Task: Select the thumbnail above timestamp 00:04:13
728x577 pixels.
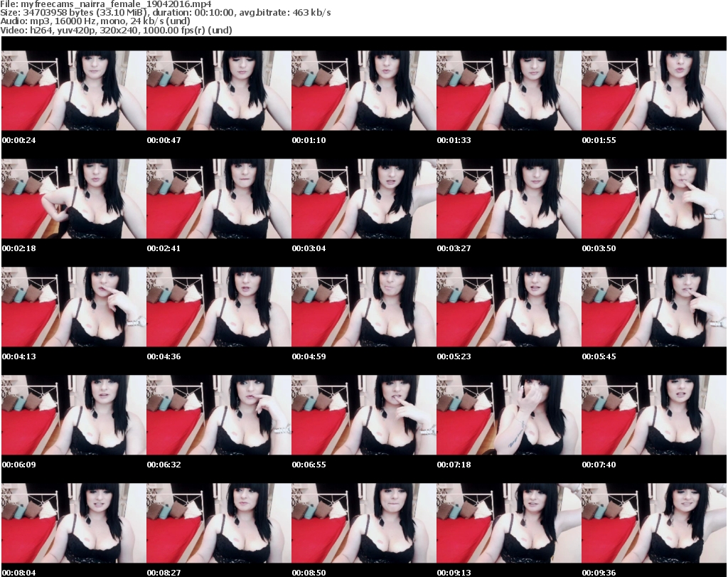Action: (x=74, y=307)
